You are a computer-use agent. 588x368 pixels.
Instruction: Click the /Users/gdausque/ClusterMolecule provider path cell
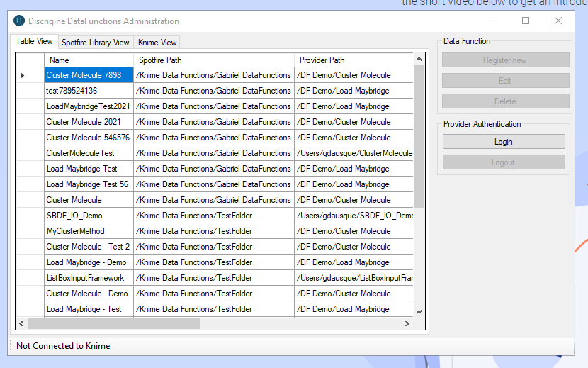(x=354, y=153)
